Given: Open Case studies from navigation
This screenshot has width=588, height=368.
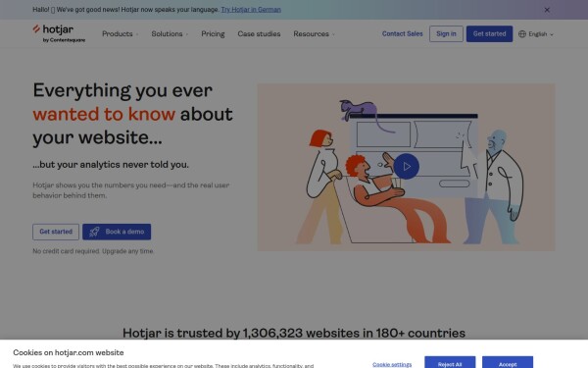Looking at the screenshot, I should (x=259, y=33).
